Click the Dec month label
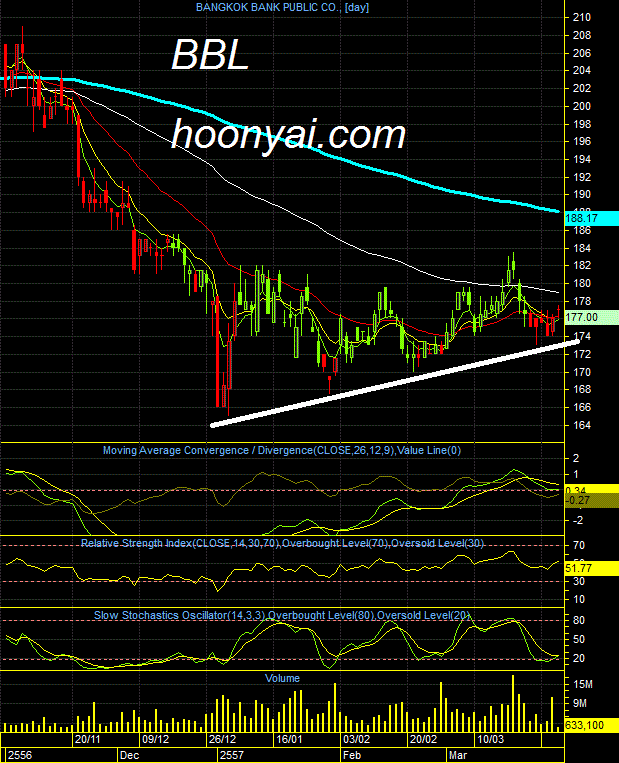The height and width of the screenshot is (763, 619). point(129,756)
